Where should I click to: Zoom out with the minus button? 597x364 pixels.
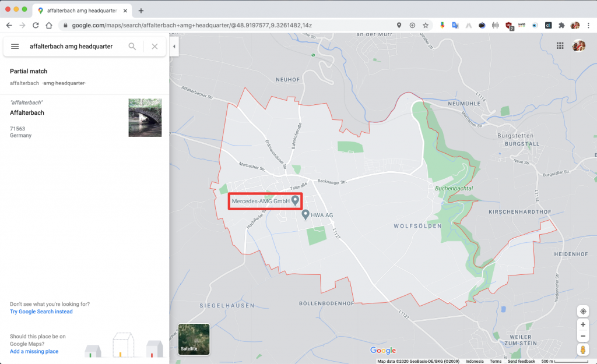pyautogui.click(x=583, y=336)
